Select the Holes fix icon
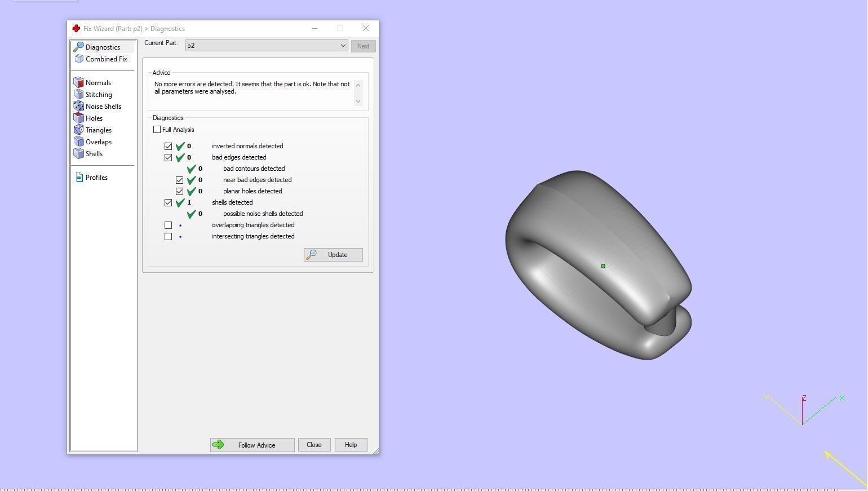This screenshot has height=491, width=868. coord(79,118)
